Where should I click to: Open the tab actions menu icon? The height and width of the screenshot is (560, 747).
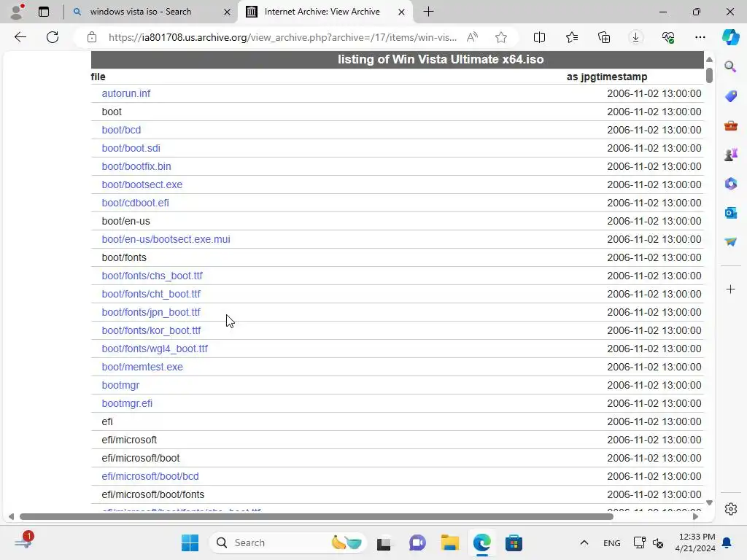coord(43,12)
